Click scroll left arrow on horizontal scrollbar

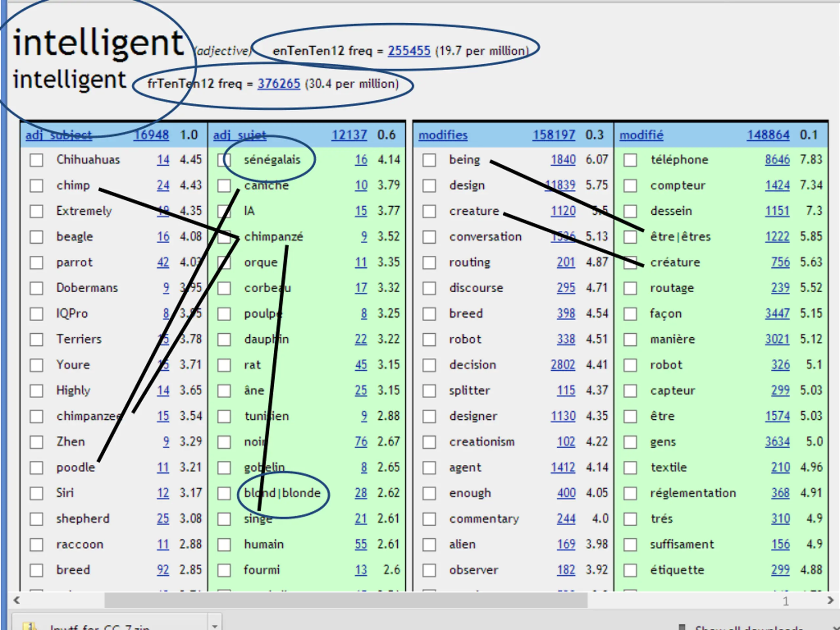(16, 600)
